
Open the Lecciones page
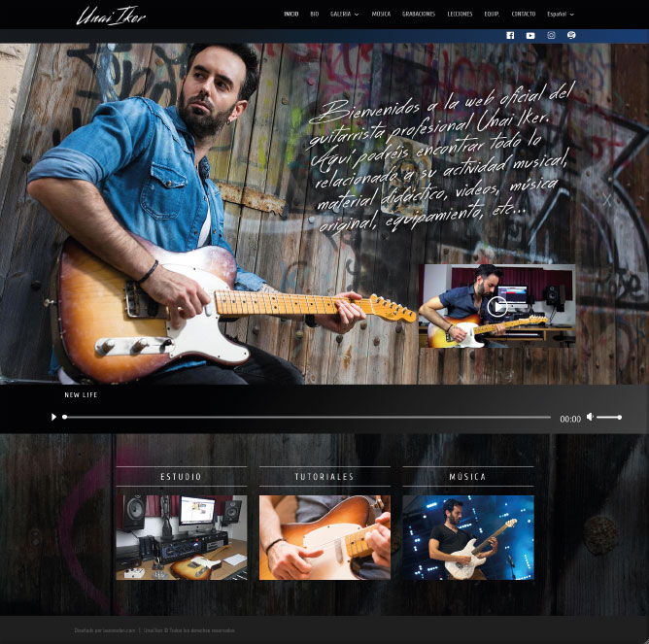coord(460,15)
